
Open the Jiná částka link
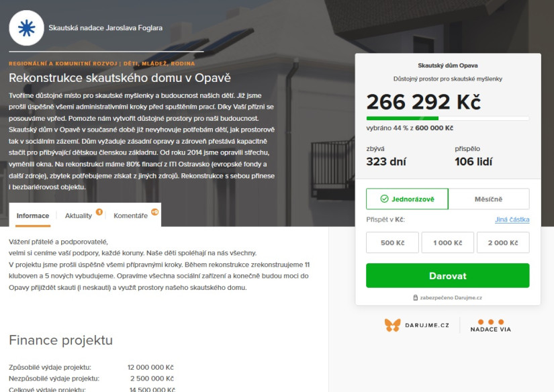tap(512, 219)
